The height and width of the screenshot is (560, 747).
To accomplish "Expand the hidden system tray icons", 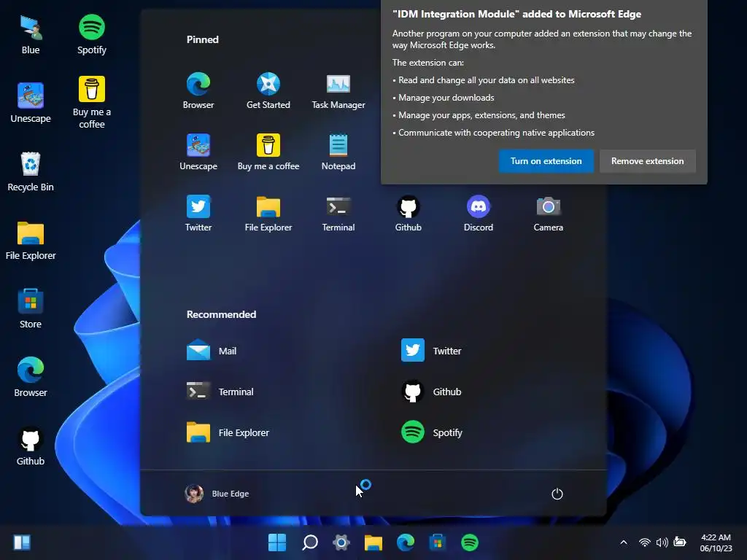I will pyautogui.click(x=624, y=542).
